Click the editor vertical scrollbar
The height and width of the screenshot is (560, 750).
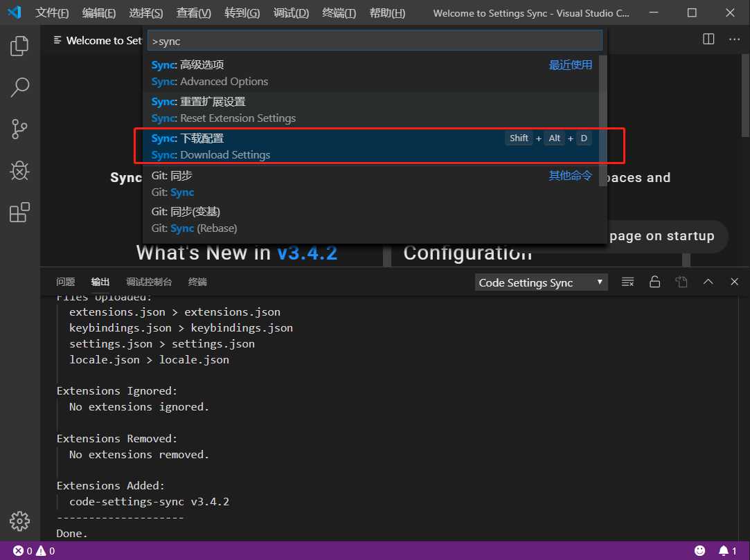[745, 95]
